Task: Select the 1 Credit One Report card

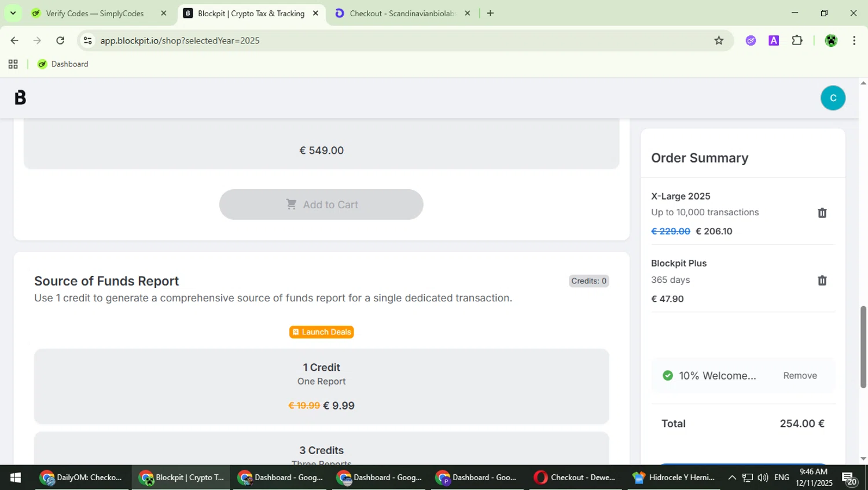Action: pos(321,386)
